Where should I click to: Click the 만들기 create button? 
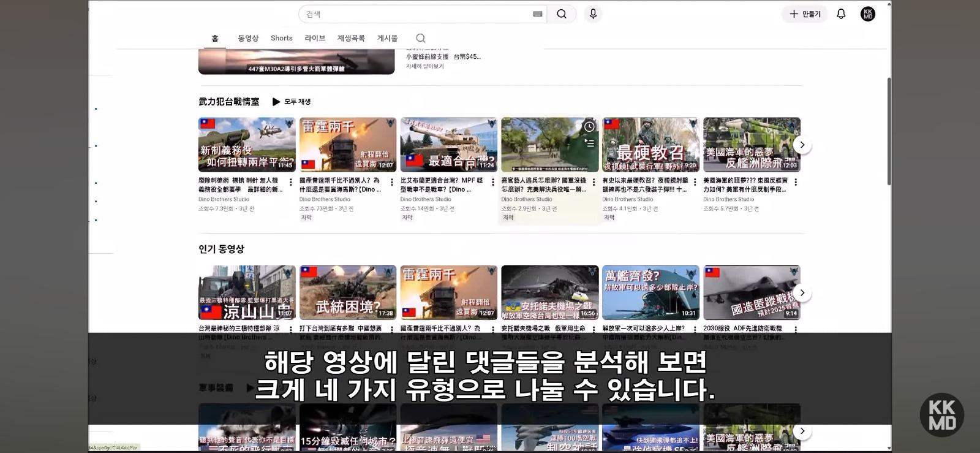pos(805,14)
